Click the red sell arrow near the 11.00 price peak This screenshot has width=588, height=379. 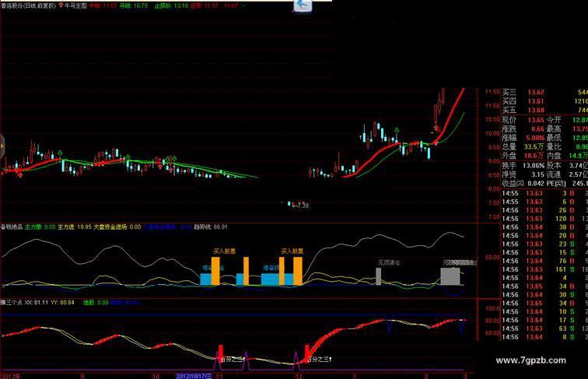[x=436, y=128]
